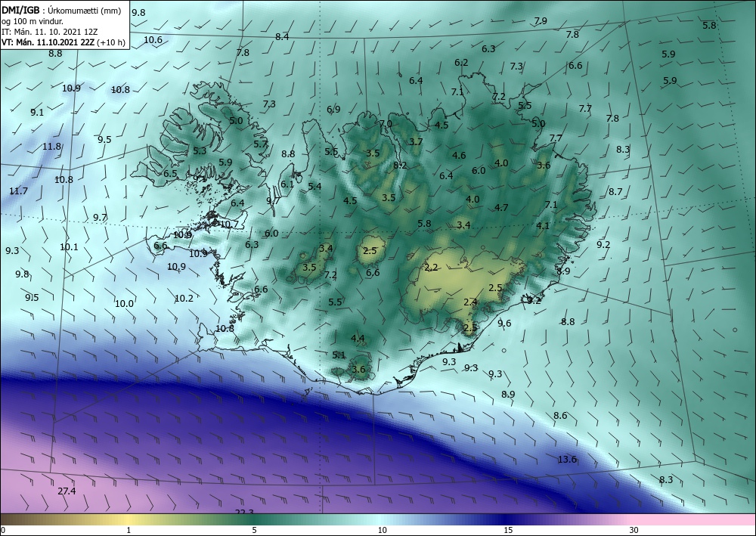Click the 3.7 value in the north

pyautogui.click(x=416, y=141)
